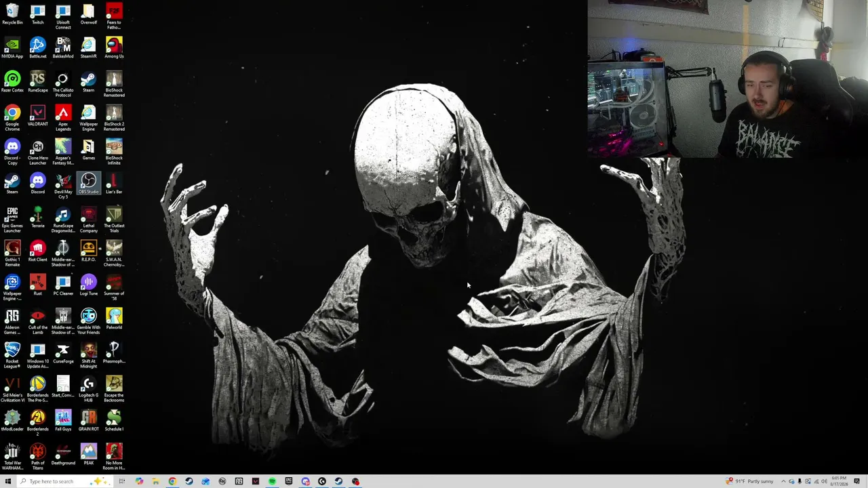The width and height of the screenshot is (868, 488).
Task: Launch Riot Client from the desktop
Action: (37, 252)
